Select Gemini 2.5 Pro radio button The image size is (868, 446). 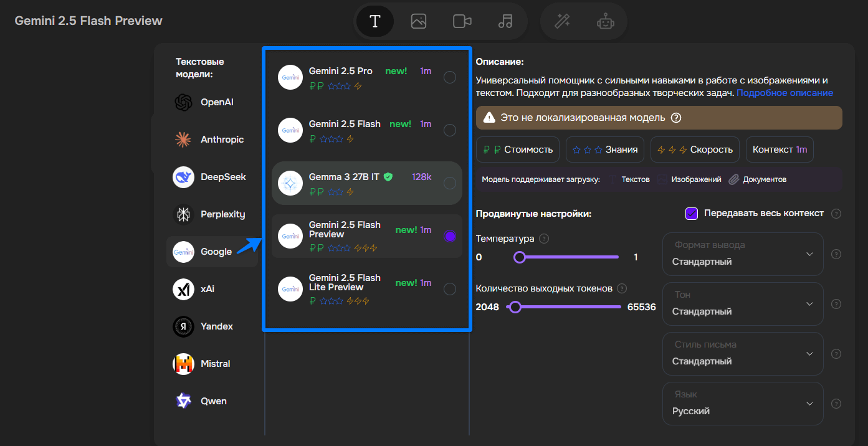449,77
